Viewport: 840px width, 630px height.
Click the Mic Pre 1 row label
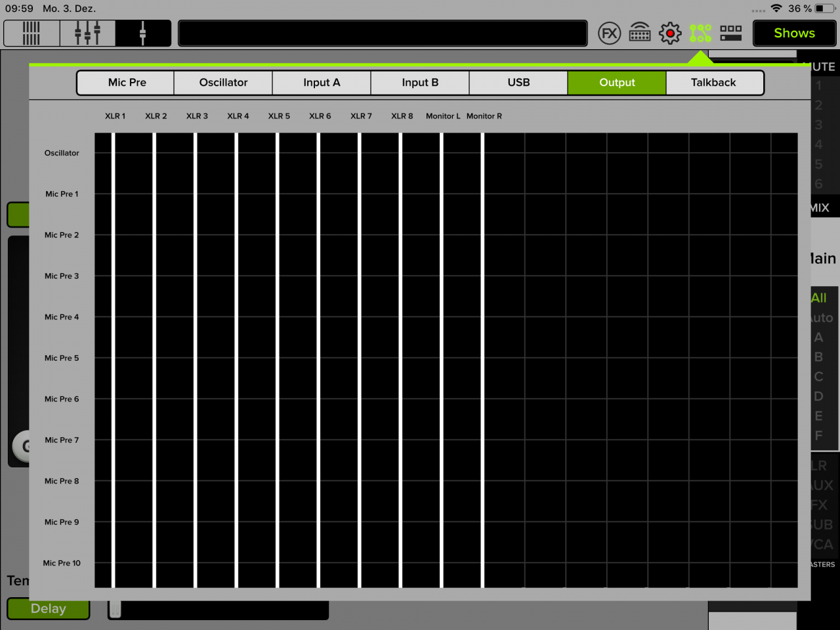click(62, 194)
